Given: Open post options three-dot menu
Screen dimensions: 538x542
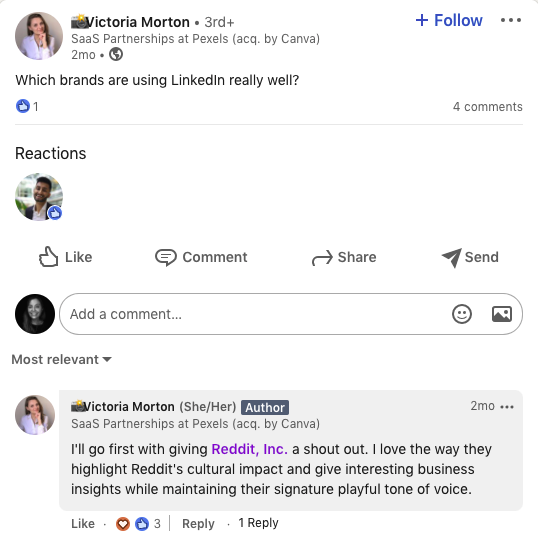Looking at the screenshot, I should [511, 20].
